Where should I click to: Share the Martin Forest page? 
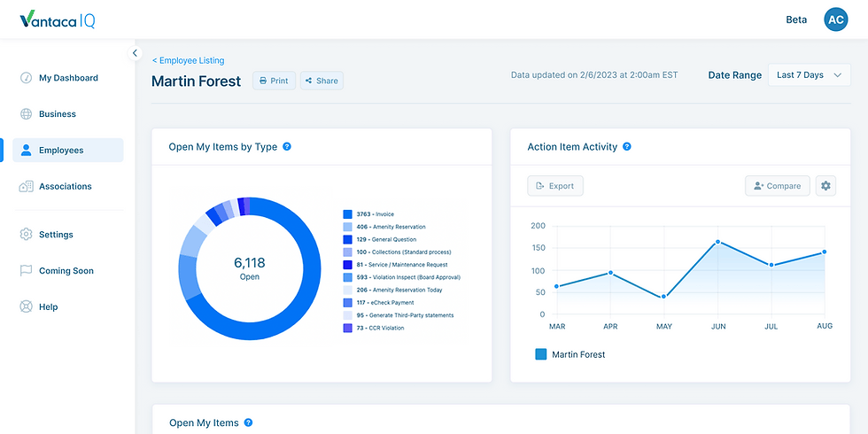pyautogui.click(x=322, y=81)
